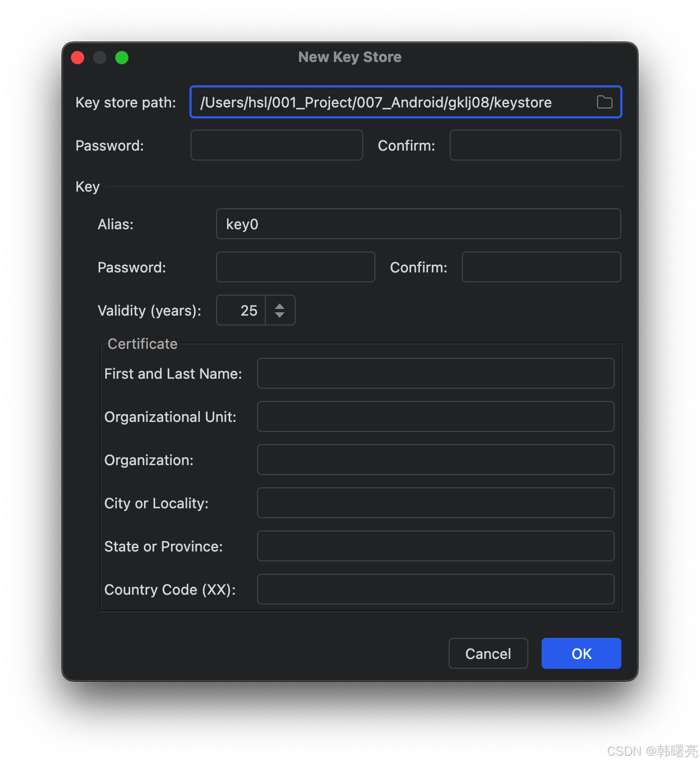Click the Organization field
Viewport: 700px width, 763px height.
[435, 460]
